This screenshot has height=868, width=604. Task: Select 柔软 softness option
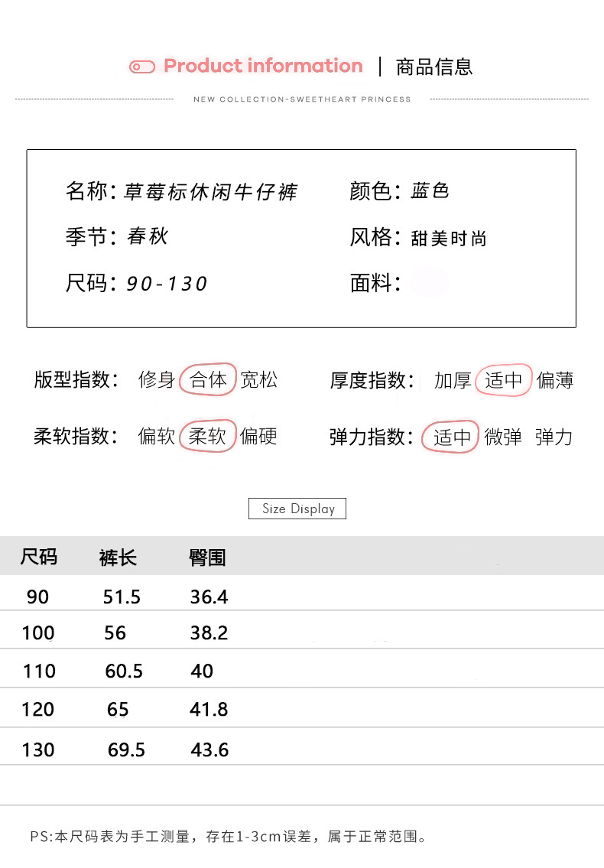pyautogui.click(x=207, y=436)
